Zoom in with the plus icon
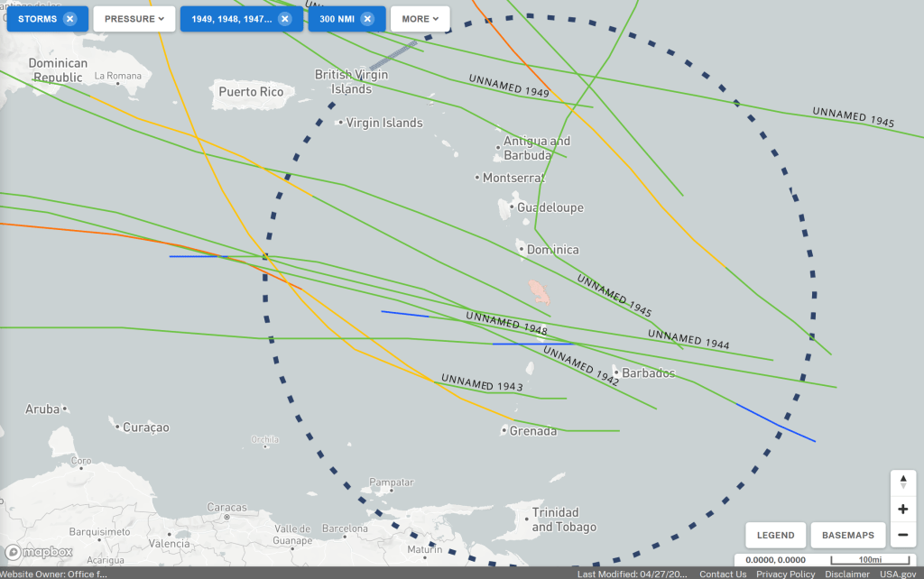This screenshot has height=579, width=924. [903, 509]
